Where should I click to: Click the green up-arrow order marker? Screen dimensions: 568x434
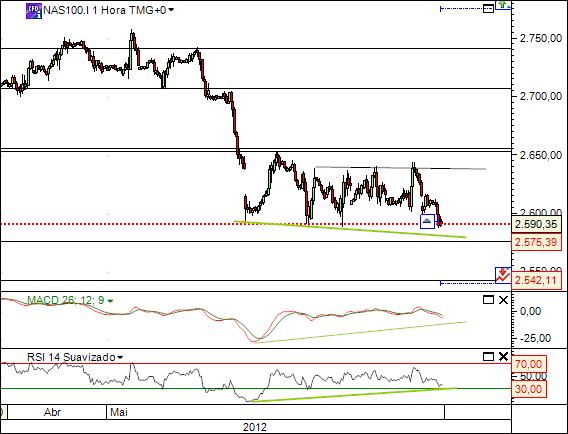tap(502, 5)
